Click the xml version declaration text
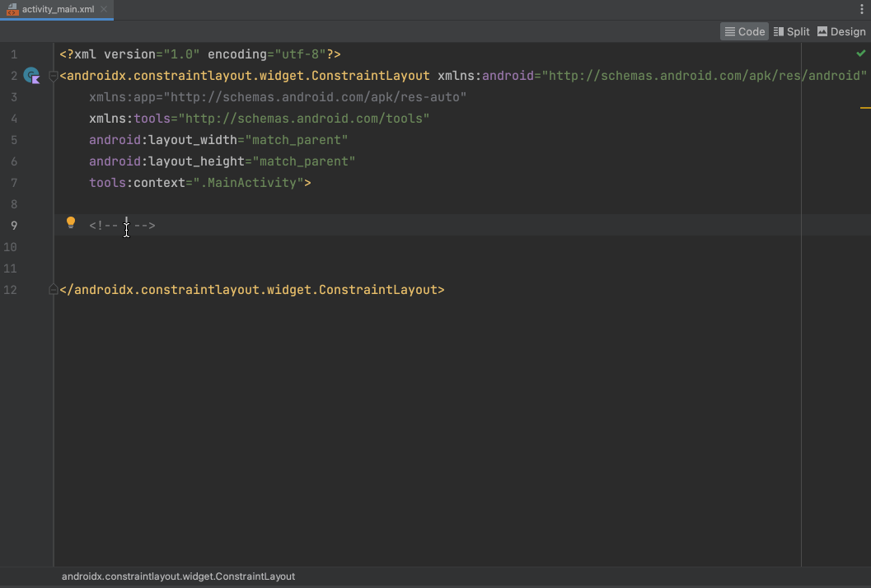Screen dimensions: 871x588 pyautogui.click(x=200, y=54)
